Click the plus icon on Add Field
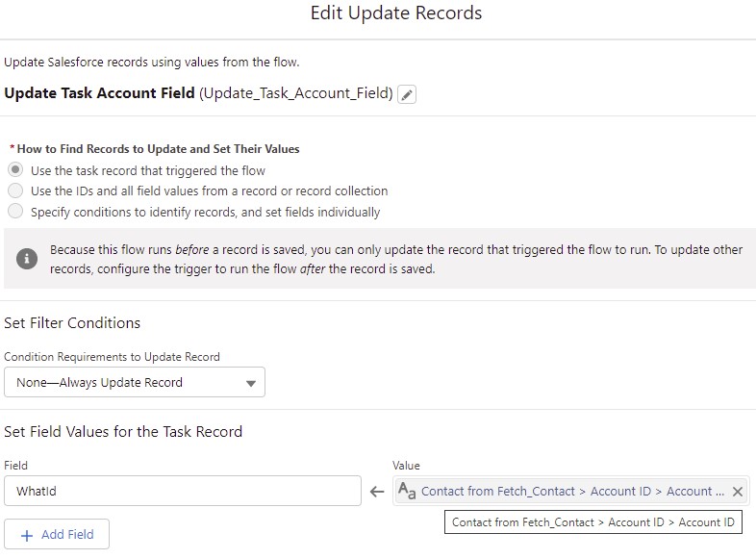Image resolution: width=756 pixels, height=559 pixels. 27,534
